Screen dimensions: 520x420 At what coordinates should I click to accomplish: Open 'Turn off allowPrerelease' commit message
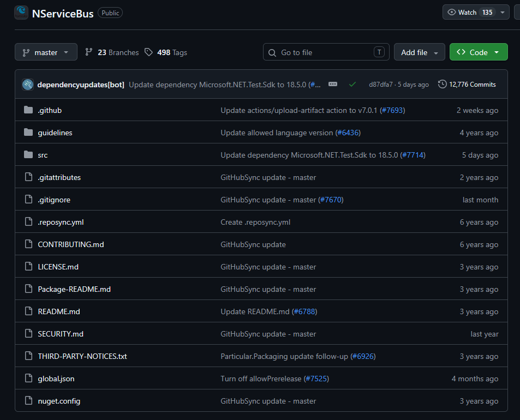pos(261,379)
